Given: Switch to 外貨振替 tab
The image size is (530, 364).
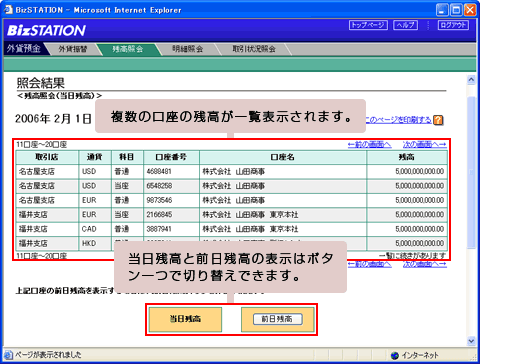Looking at the screenshot, I should pos(73,49).
